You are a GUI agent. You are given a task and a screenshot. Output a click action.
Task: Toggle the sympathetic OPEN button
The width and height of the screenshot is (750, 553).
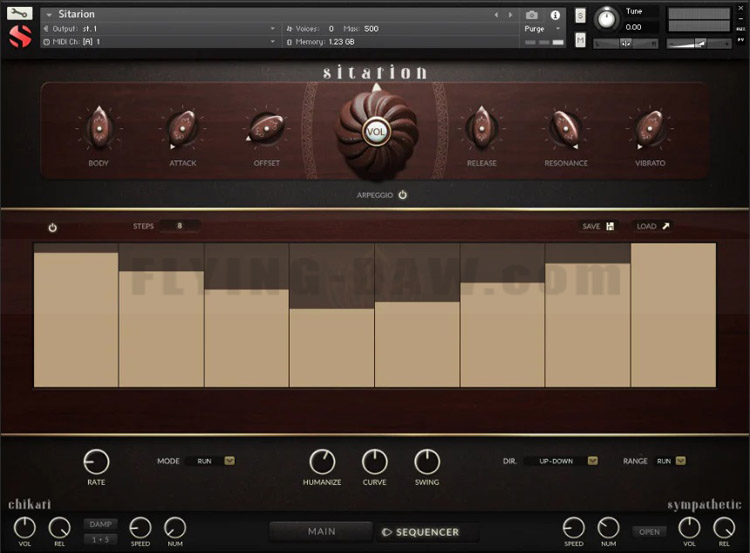649,532
